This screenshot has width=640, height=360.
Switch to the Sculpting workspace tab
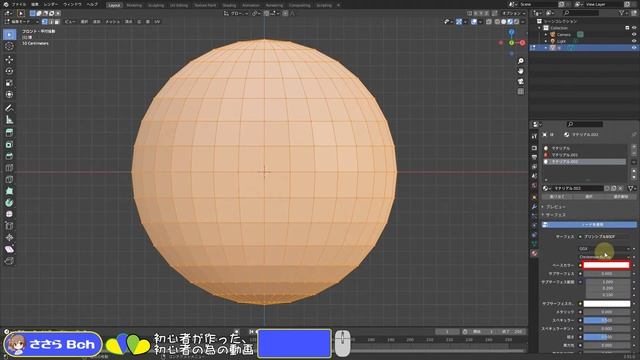[x=156, y=5]
